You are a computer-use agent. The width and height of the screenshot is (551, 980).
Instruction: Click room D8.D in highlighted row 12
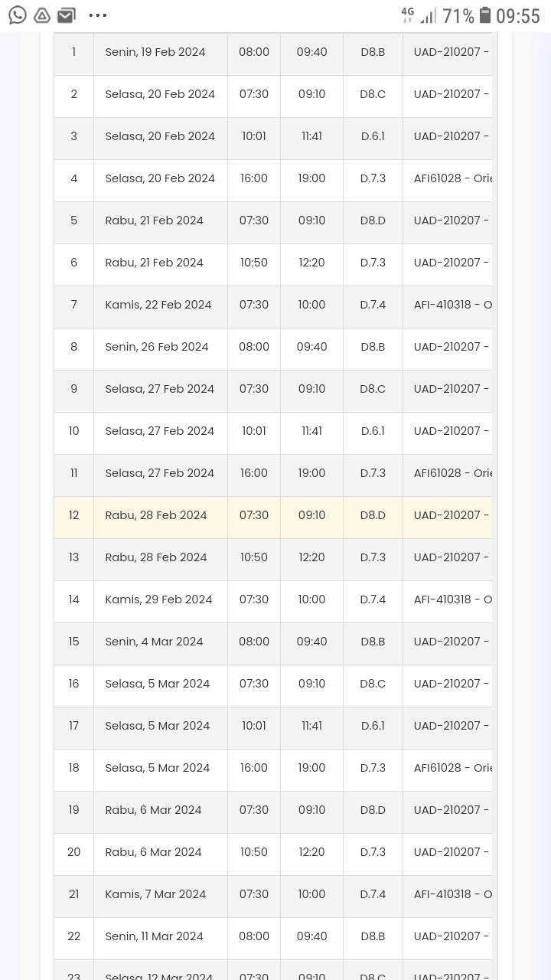click(x=373, y=515)
